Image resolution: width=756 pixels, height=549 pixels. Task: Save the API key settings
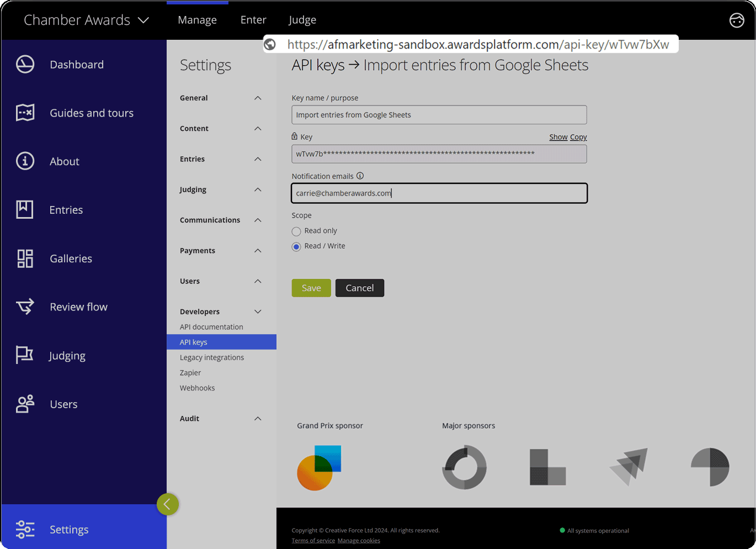(311, 288)
